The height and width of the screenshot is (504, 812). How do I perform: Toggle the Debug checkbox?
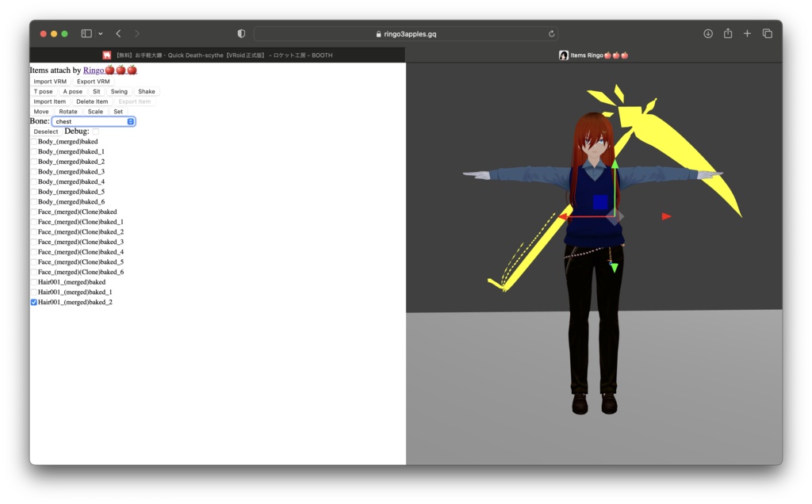point(95,132)
